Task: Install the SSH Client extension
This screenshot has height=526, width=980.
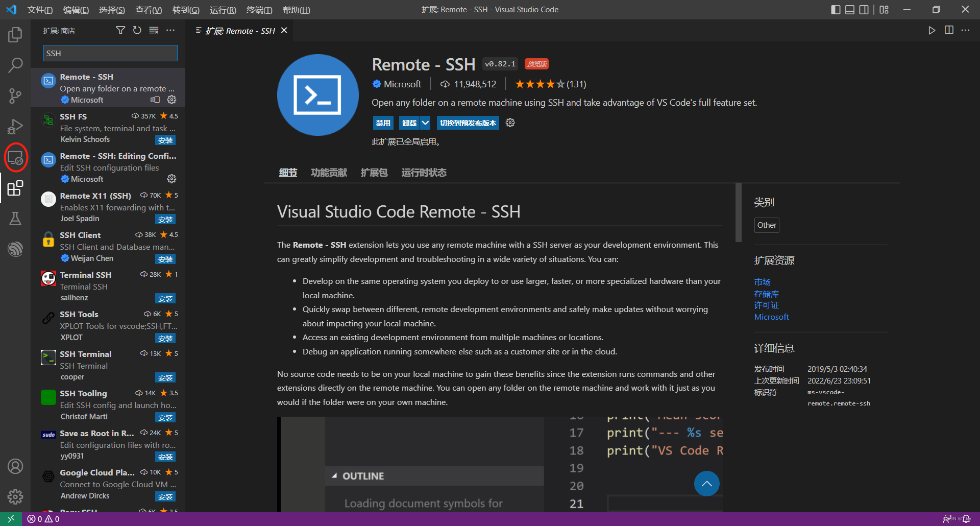Action: pos(165,259)
